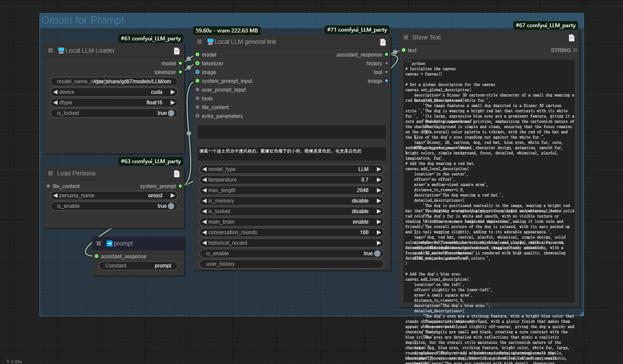This screenshot has width=623, height=364.
Task: Click the user_history button
Action: coord(292,264)
